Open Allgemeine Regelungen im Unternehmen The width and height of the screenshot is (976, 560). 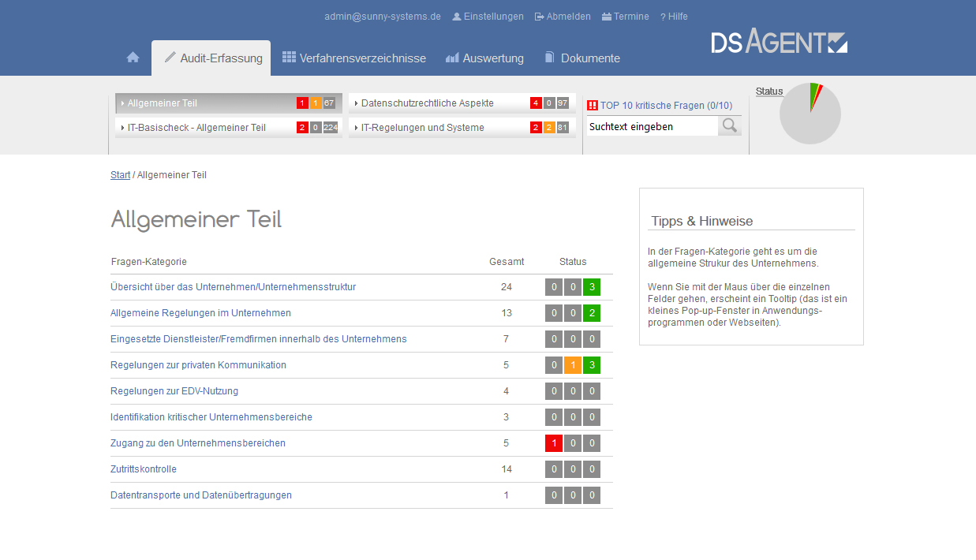pyautogui.click(x=200, y=313)
